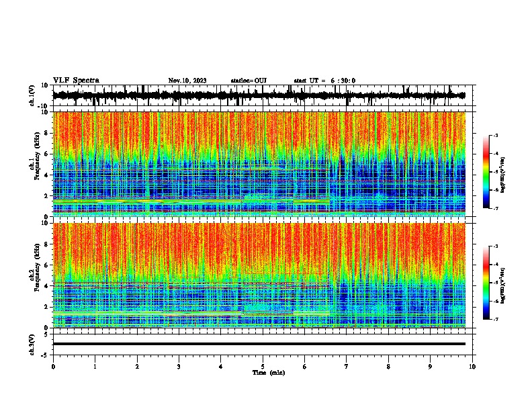Viewport: 532px width, 411px height.
Task: Click the 'station=OUJ' label
Action: tap(249, 81)
